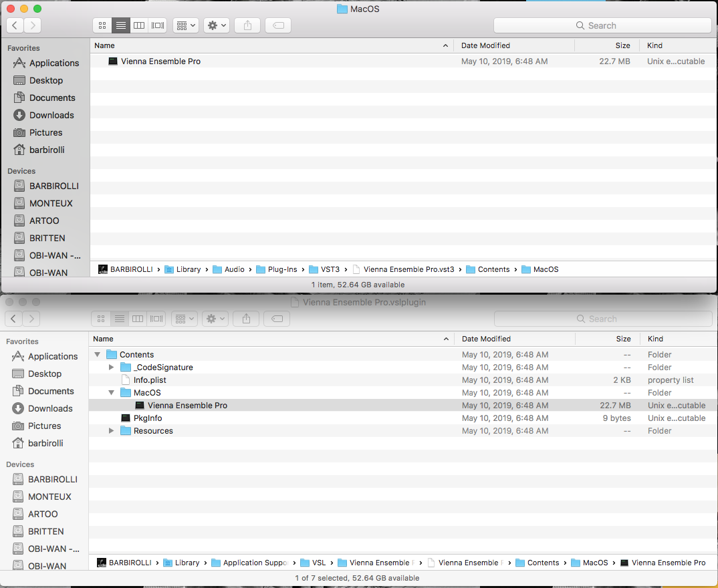Click Library in top window path bar
Viewport: 718px width, 588px height.
(183, 269)
